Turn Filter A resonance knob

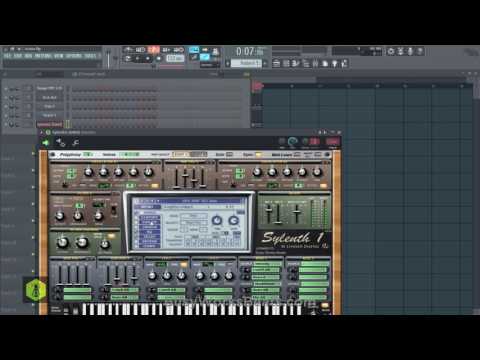78,216
